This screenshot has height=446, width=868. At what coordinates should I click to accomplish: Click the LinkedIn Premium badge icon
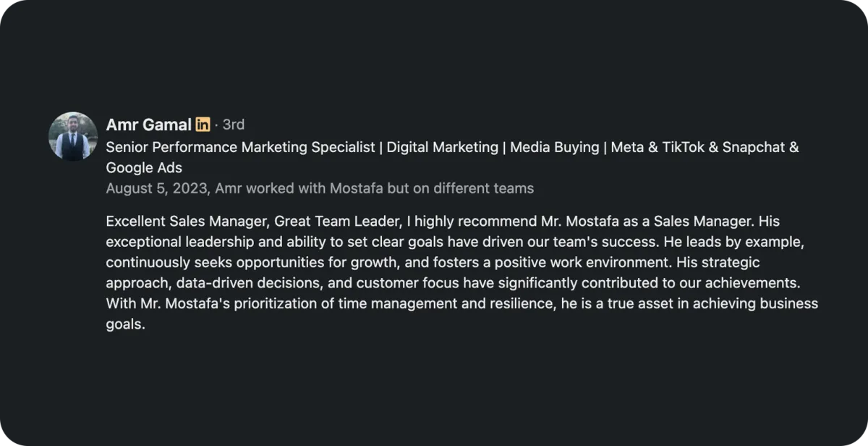[x=203, y=125]
